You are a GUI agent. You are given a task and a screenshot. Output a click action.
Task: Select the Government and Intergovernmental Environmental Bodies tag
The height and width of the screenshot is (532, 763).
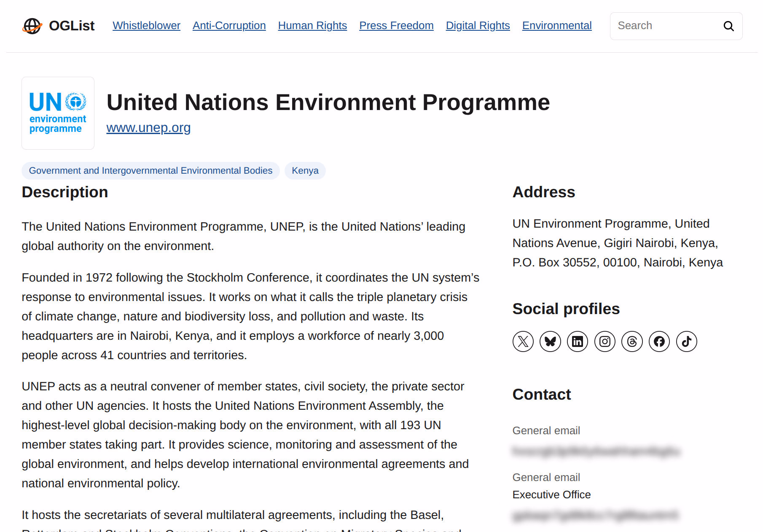click(150, 171)
